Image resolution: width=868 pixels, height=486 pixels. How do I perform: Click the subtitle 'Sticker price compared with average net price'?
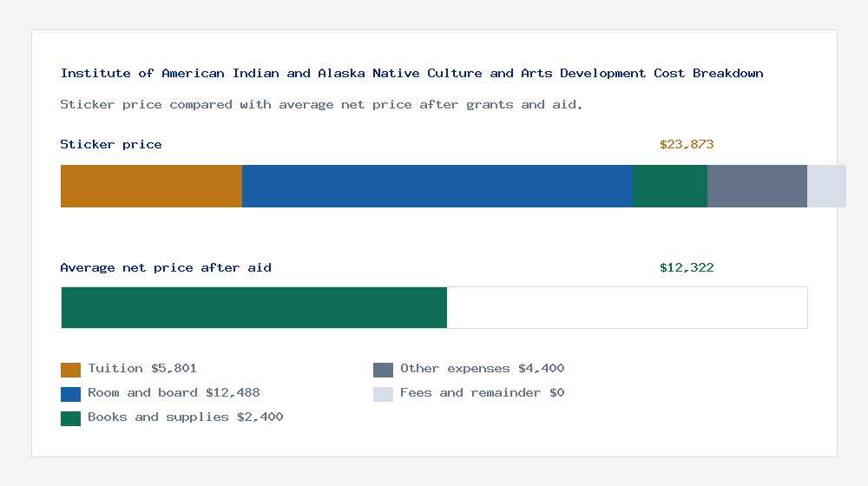[x=321, y=105]
